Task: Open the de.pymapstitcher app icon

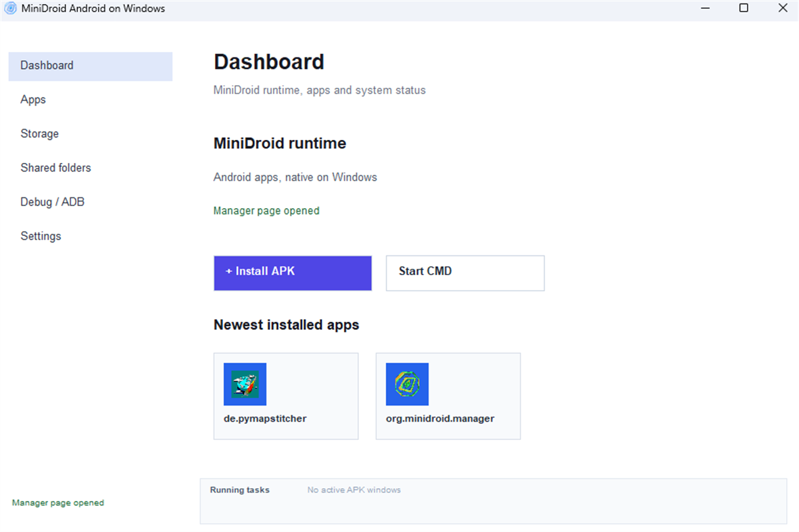Action: [x=245, y=384]
